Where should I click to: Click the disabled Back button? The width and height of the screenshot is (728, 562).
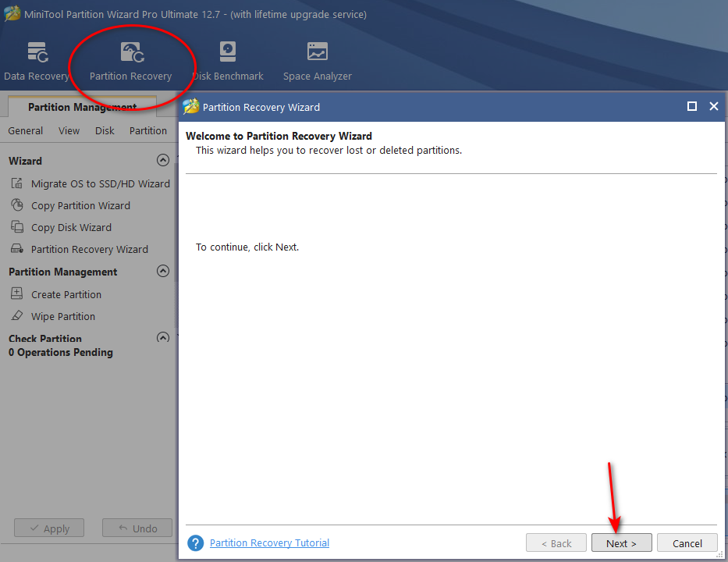tap(556, 543)
